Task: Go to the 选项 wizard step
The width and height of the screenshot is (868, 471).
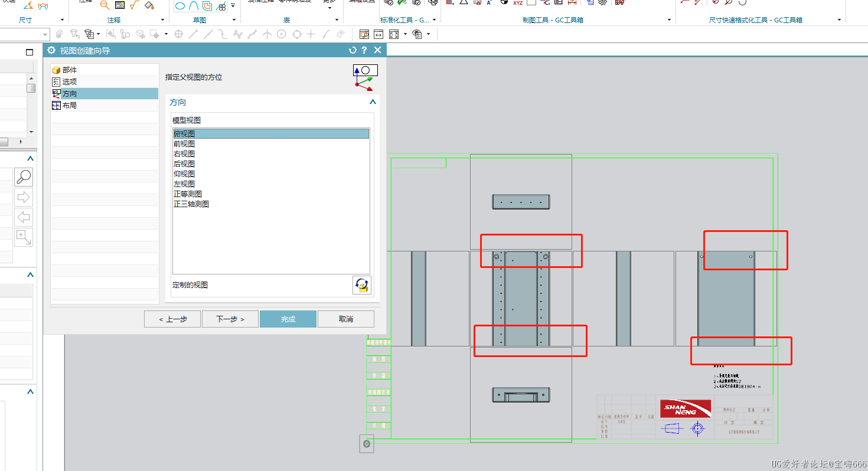Action: [x=105, y=81]
